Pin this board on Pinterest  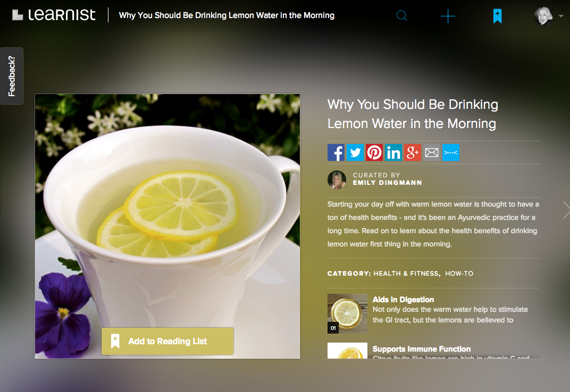coord(374,153)
